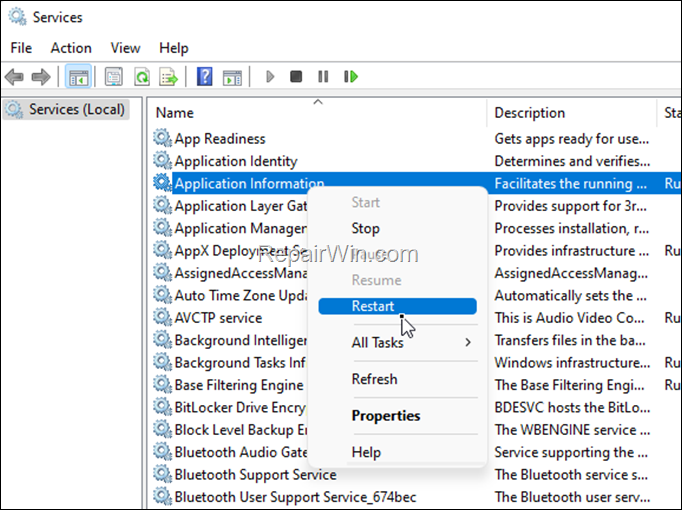Click the Services title gear icon
Screen dimensions: 682x510
tap(17, 17)
